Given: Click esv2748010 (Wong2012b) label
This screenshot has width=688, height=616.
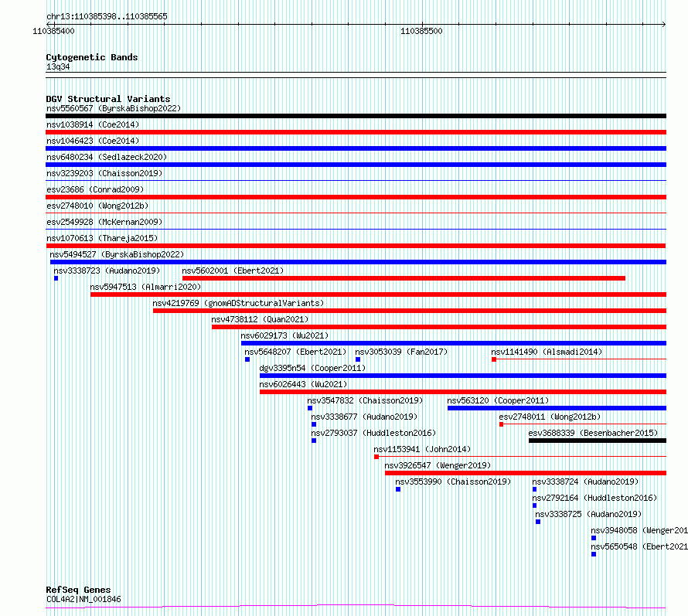Looking at the screenshot, I should pos(97,206).
